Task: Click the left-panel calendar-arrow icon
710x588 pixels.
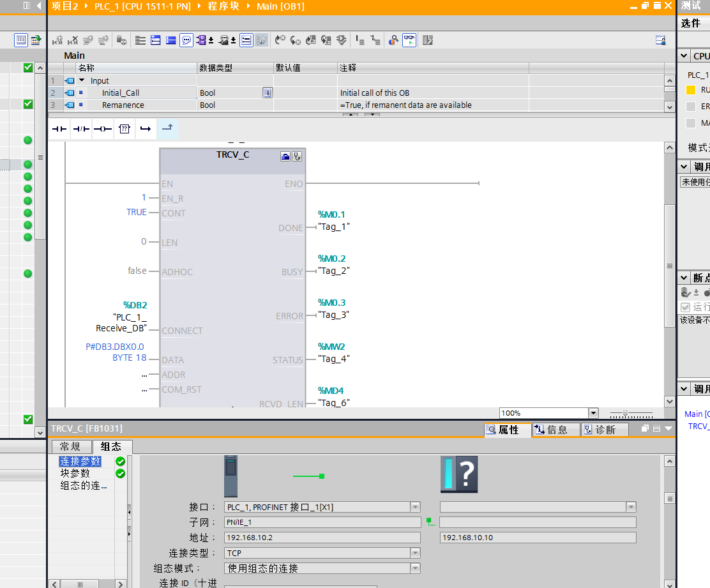Action: coord(36,40)
